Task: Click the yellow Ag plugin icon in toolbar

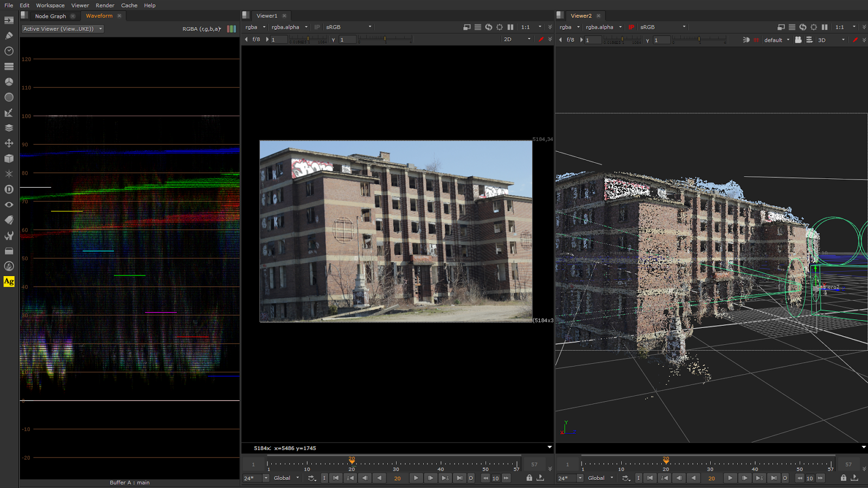Action: (8, 281)
